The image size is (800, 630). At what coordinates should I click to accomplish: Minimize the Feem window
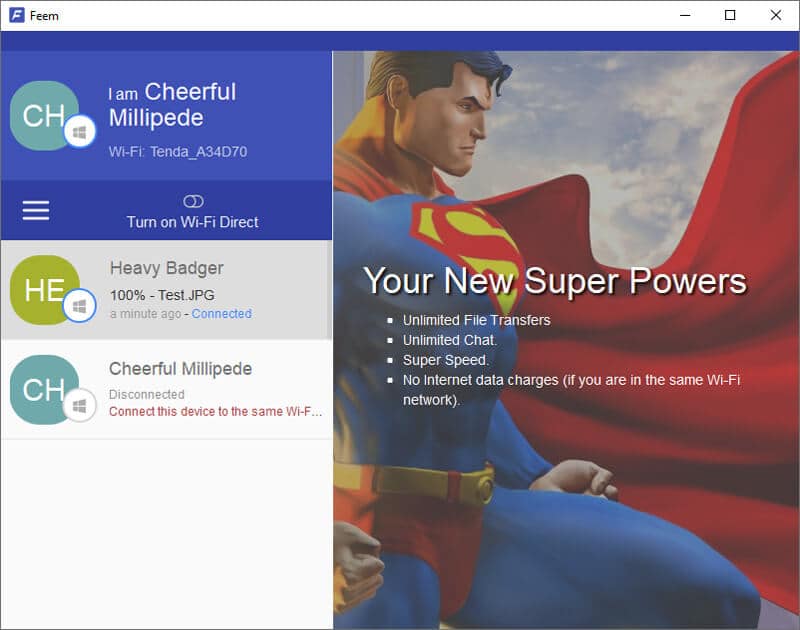coord(685,15)
